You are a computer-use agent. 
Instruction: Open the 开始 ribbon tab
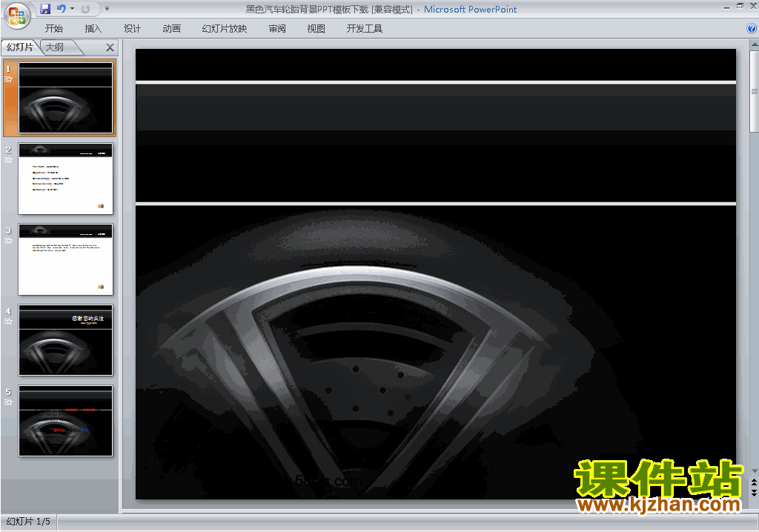(x=53, y=29)
